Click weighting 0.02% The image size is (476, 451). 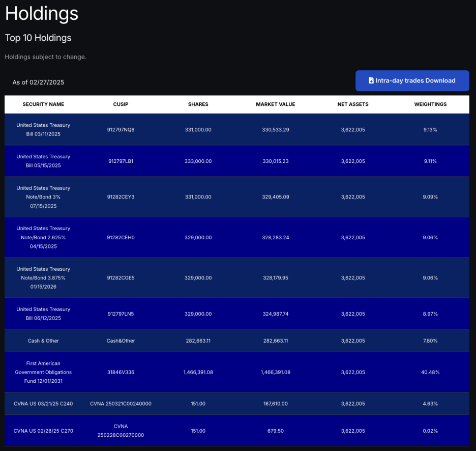click(x=430, y=431)
